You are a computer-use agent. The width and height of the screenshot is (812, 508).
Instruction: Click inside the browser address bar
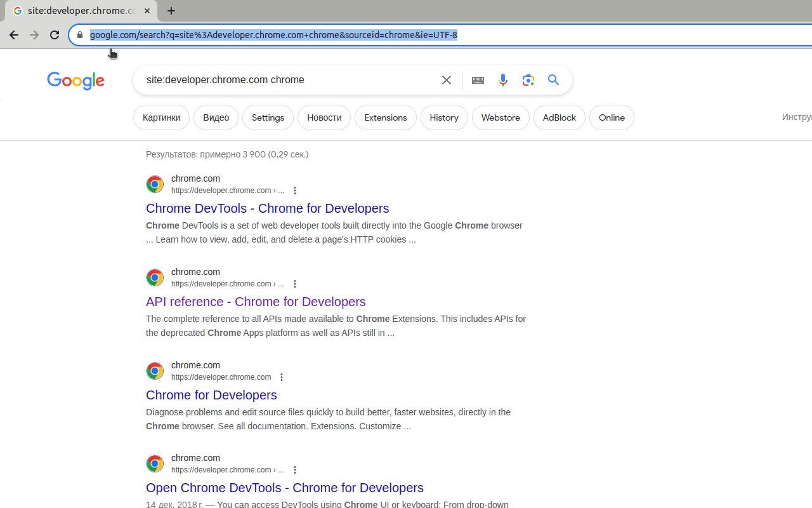(273, 35)
